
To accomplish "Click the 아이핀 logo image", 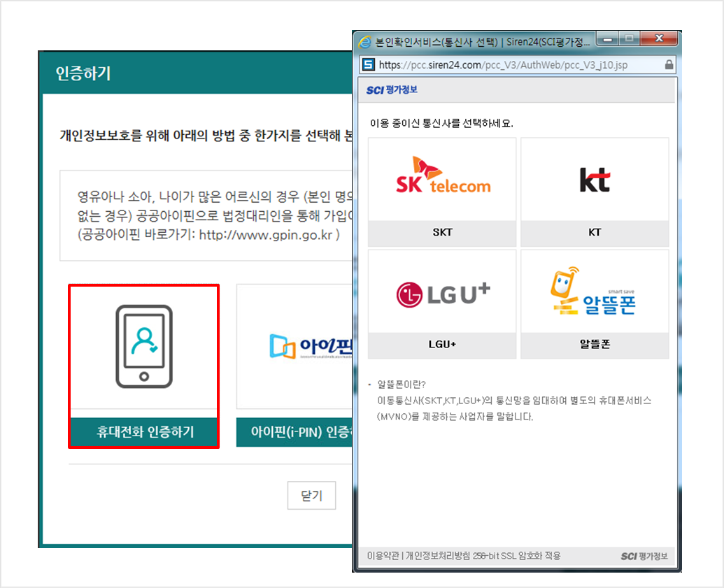I will click(x=311, y=347).
